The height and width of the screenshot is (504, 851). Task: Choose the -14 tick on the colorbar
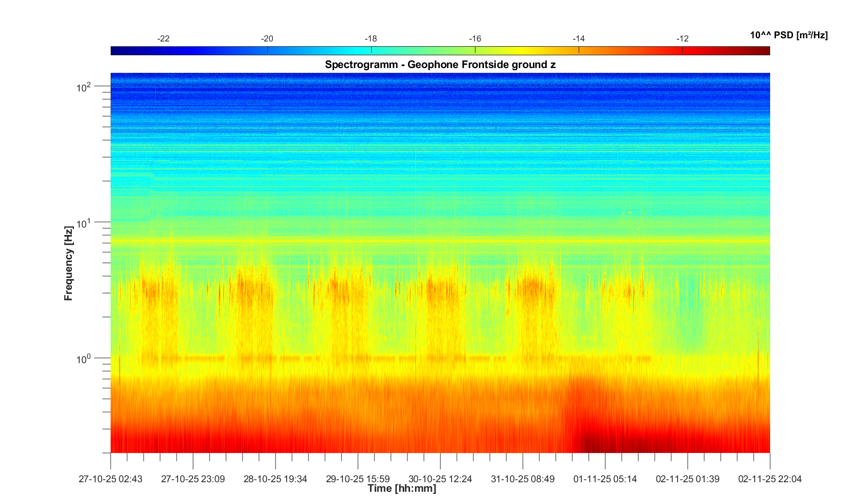coord(579,39)
